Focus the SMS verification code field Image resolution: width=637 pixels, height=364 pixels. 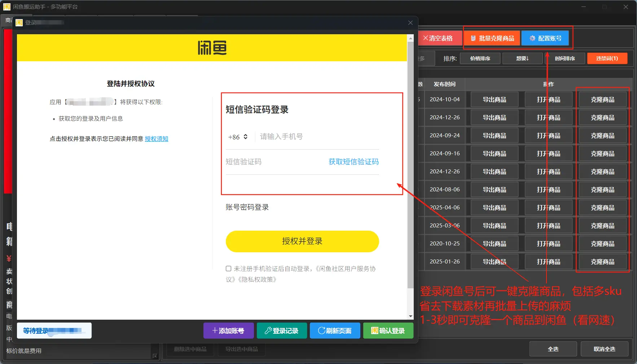(274, 162)
